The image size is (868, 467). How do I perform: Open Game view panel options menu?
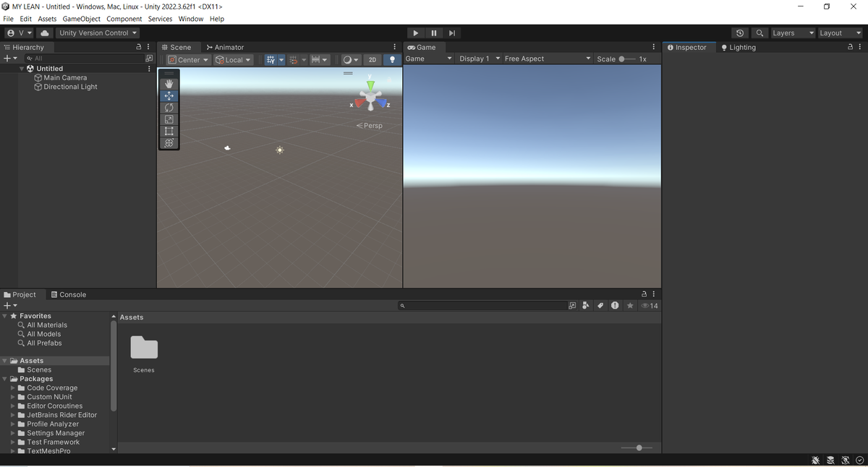point(654,47)
